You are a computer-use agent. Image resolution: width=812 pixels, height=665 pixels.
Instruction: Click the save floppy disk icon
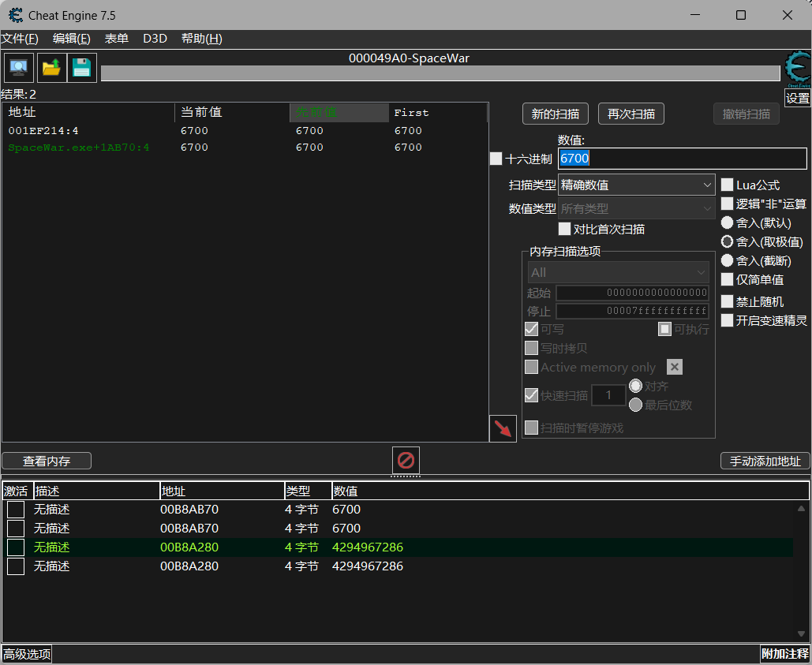point(82,68)
